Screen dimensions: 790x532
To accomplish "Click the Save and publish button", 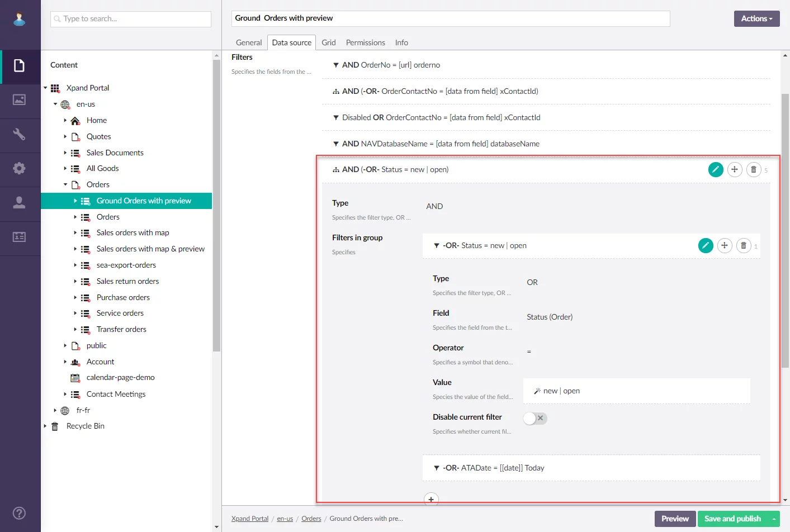I will pyautogui.click(x=732, y=519).
